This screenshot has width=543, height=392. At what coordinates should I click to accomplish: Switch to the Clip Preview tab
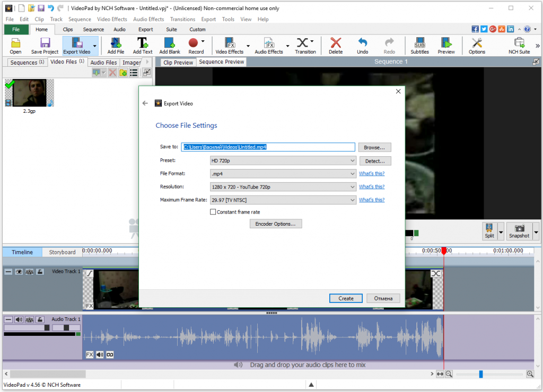coord(178,63)
